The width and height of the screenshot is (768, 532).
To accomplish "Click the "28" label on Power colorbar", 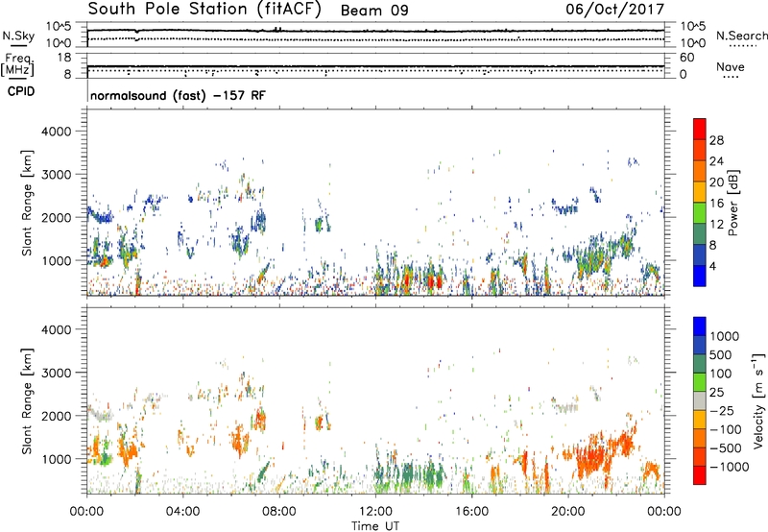I will tap(716, 140).
